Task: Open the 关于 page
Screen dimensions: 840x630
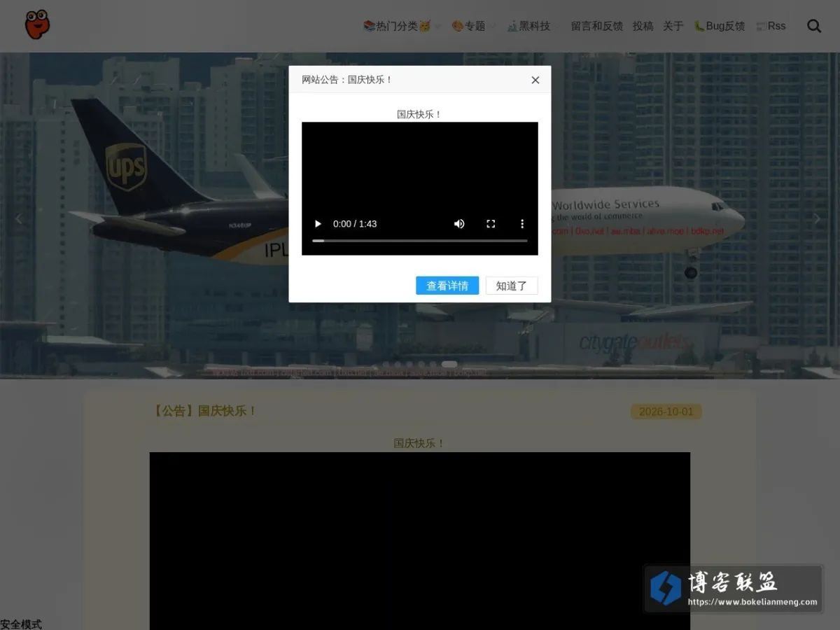Action: tap(673, 26)
